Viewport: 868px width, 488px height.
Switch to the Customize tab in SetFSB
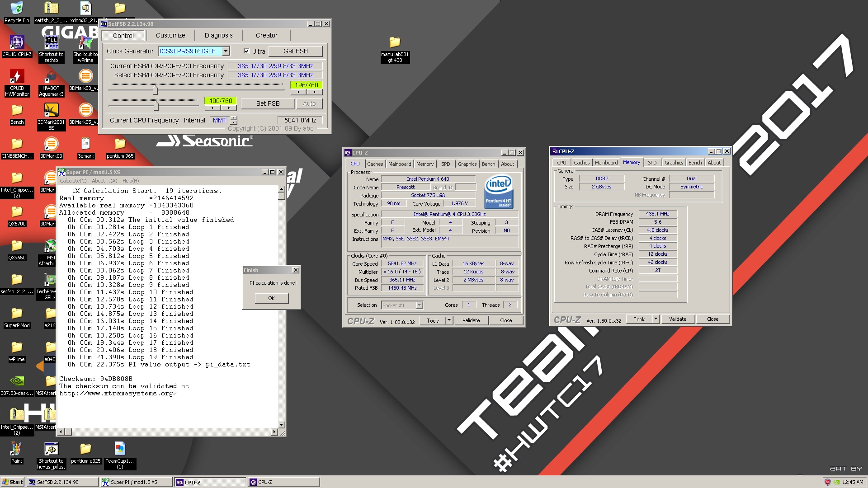tap(170, 35)
